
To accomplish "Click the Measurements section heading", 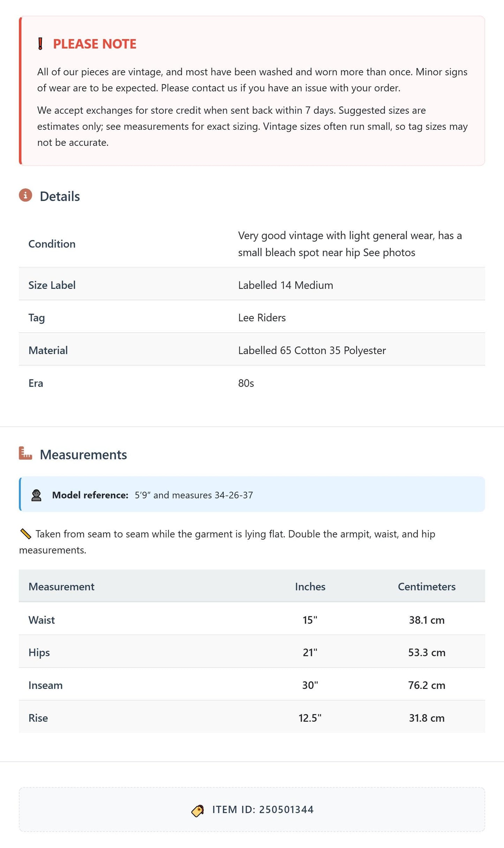I will 83,455.
